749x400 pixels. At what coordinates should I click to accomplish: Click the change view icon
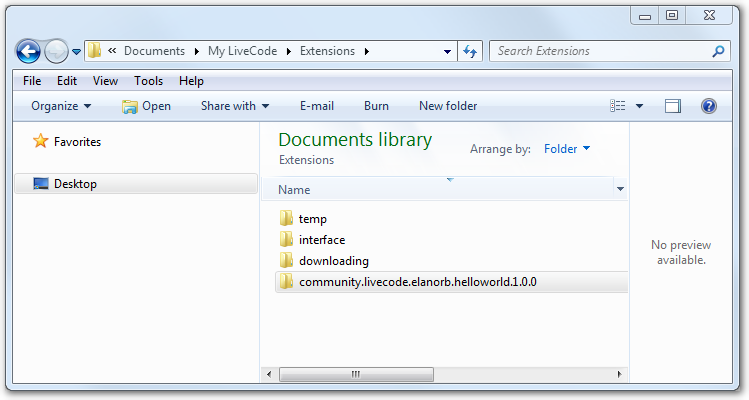618,106
